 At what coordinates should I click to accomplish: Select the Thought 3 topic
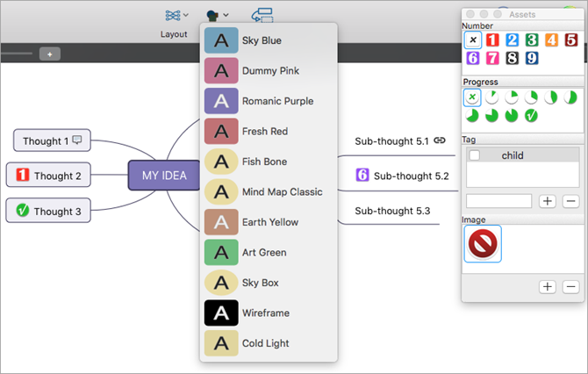click(x=48, y=210)
